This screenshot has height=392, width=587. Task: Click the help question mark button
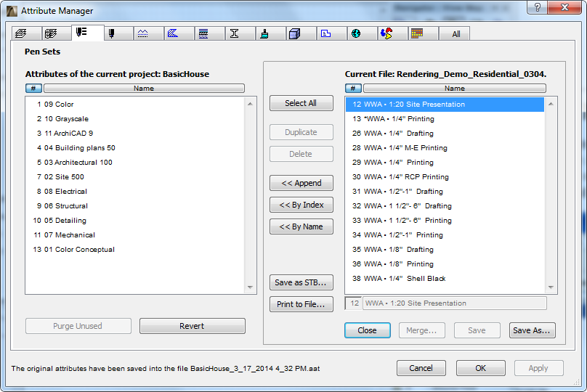[x=537, y=7]
